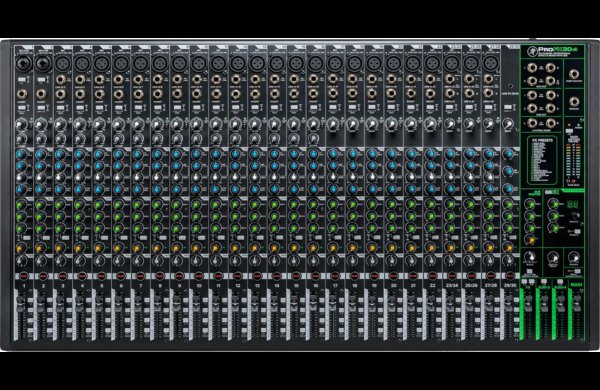Click the channel 4 line in jack
Viewport: 600px width, 390px height.
80,80
